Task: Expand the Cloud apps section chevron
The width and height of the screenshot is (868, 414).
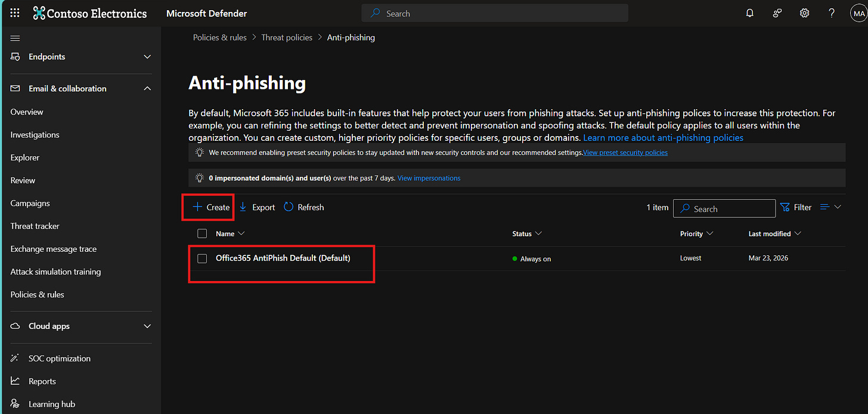Action: (147, 326)
